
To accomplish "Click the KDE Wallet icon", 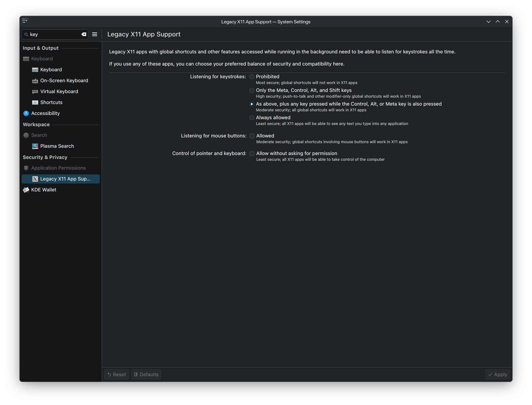I will coord(26,190).
